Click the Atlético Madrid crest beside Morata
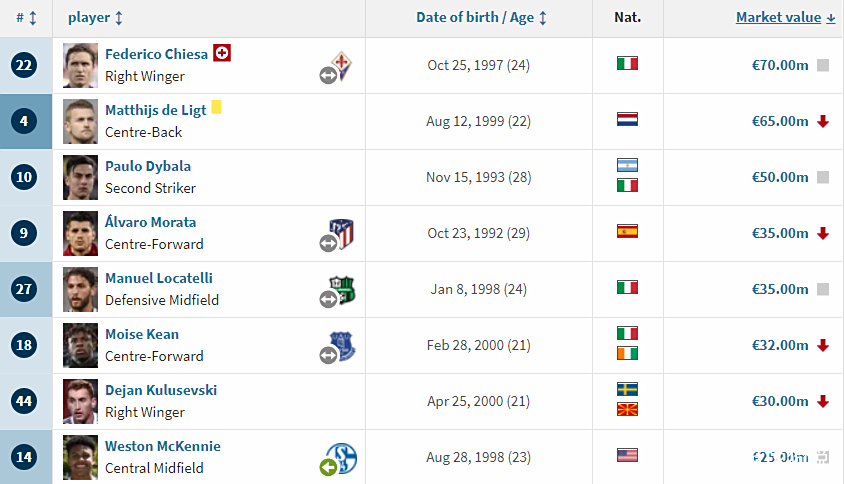The height and width of the screenshot is (484, 844). click(343, 234)
